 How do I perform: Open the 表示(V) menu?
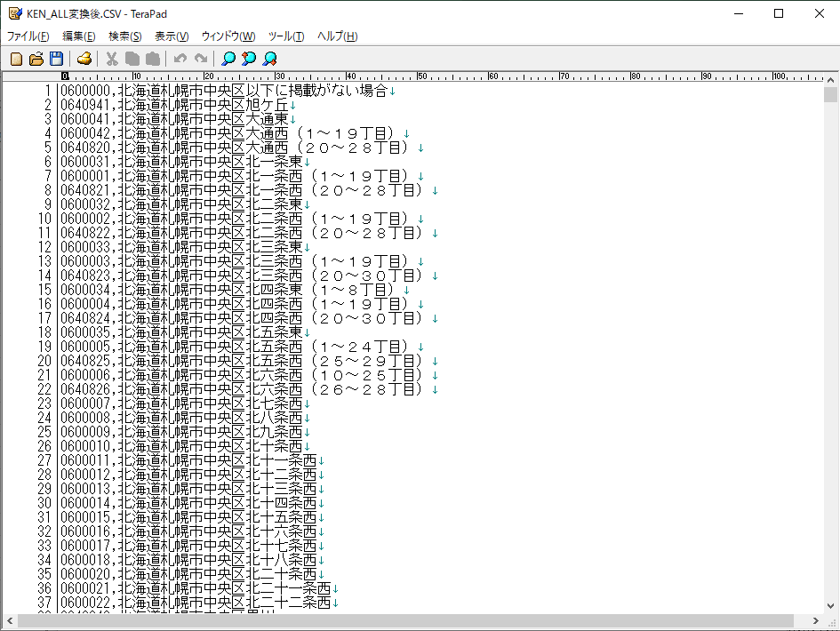coord(172,36)
